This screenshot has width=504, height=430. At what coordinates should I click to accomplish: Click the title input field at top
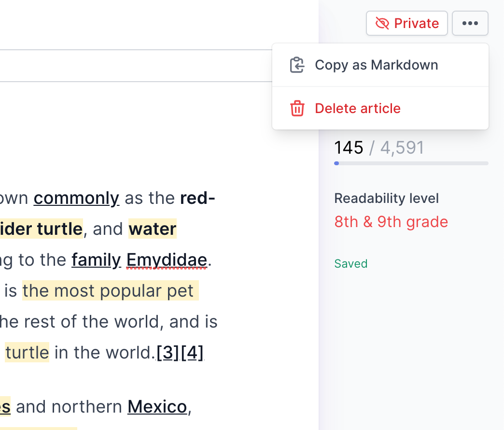[136, 66]
